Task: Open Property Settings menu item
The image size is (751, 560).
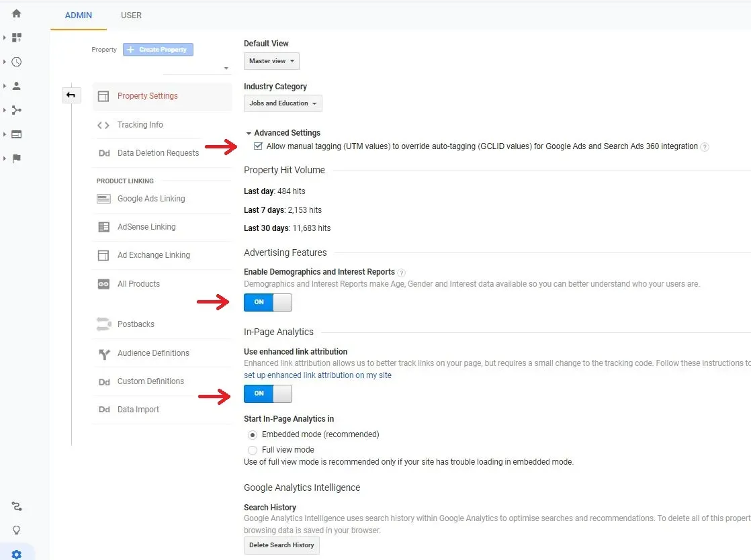Action: [162, 96]
